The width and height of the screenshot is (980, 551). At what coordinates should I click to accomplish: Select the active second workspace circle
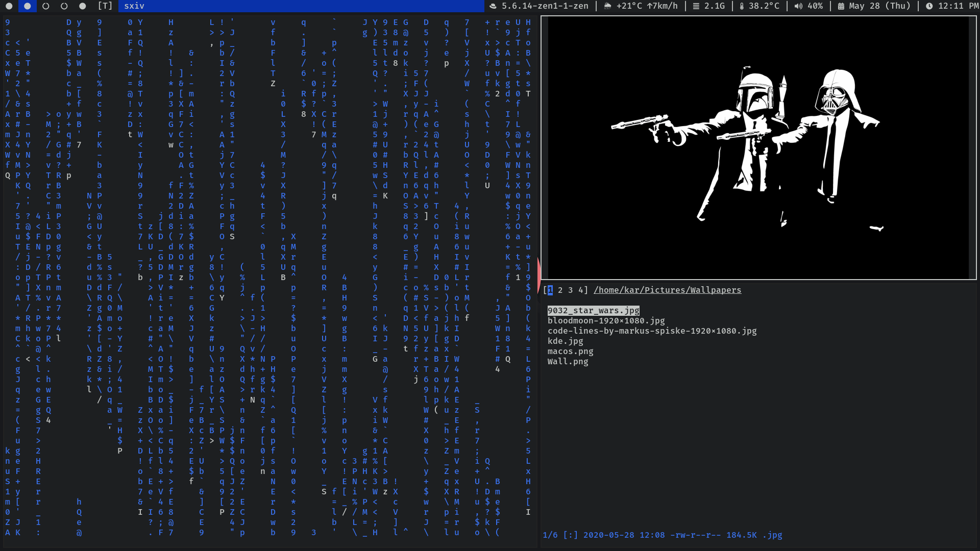point(27,6)
